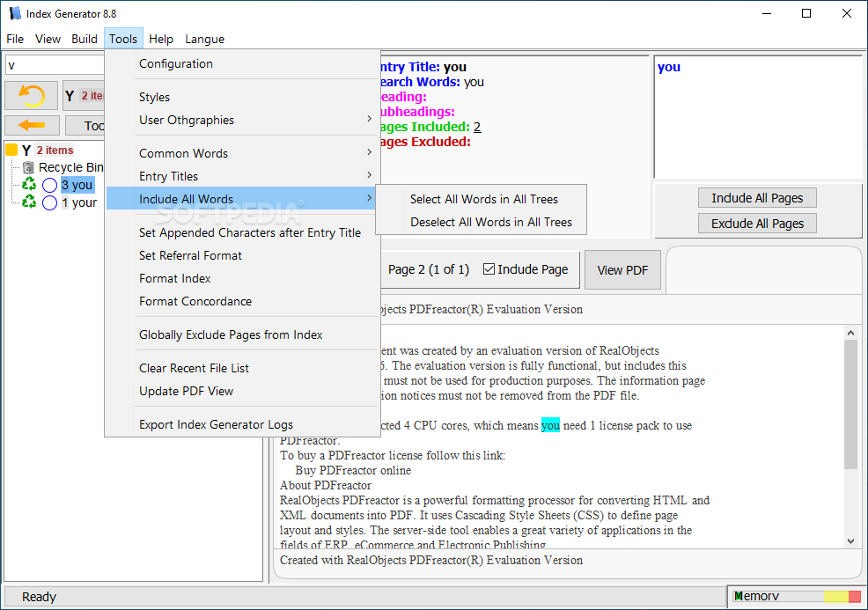The height and width of the screenshot is (610, 868).
Task: Click the Include All Pages button
Action: click(x=757, y=198)
